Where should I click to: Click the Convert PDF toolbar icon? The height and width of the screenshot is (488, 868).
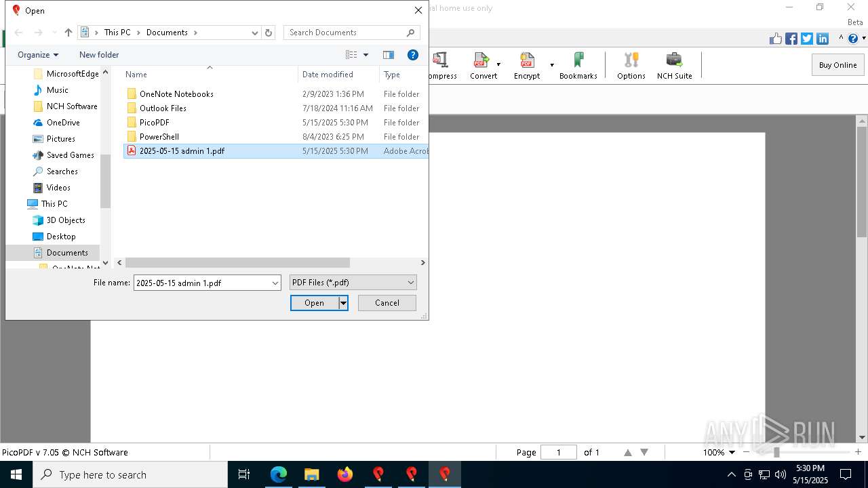tap(483, 66)
